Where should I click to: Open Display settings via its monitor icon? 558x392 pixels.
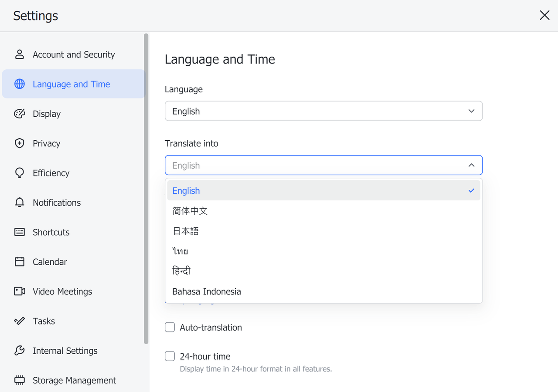point(19,113)
